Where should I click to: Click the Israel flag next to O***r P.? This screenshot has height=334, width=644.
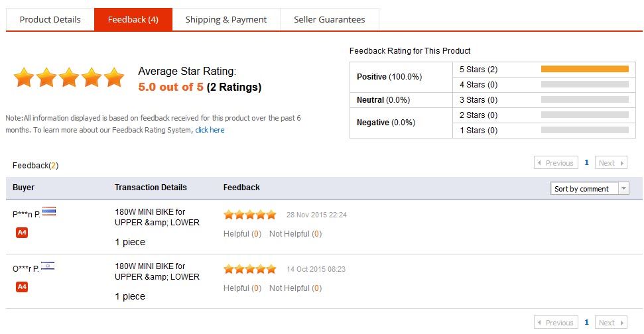click(48, 266)
